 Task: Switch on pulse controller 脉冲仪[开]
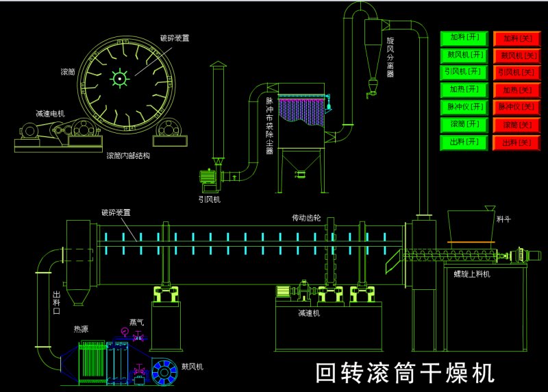465,108
